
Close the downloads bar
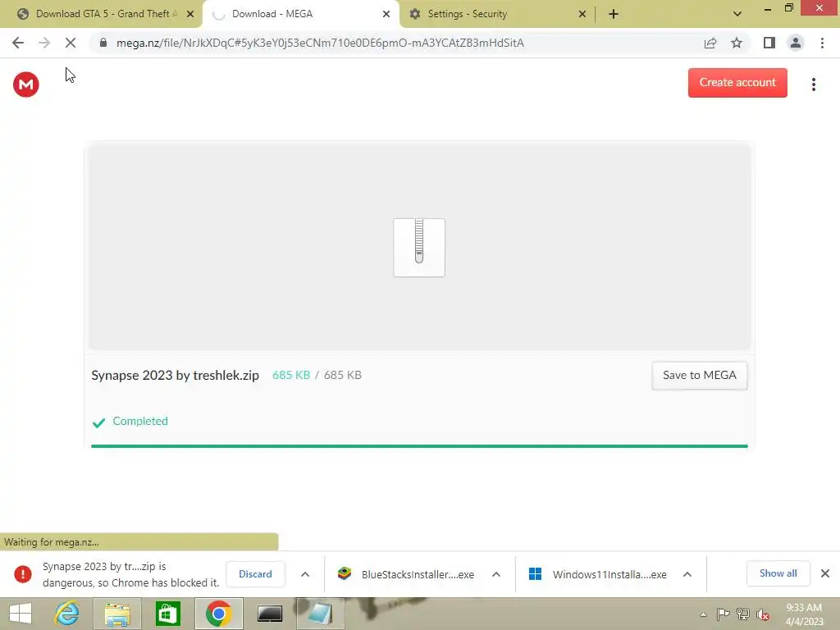[x=825, y=573]
